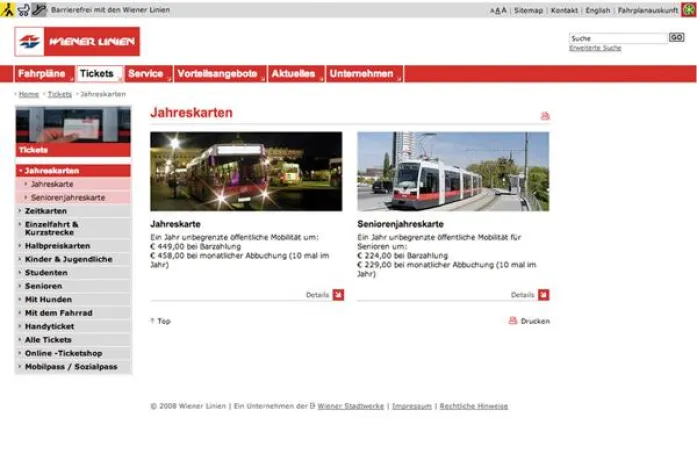This screenshot has width=697, height=475.
Task: Click the printer icon next to Drucken
Action: tap(513, 320)
